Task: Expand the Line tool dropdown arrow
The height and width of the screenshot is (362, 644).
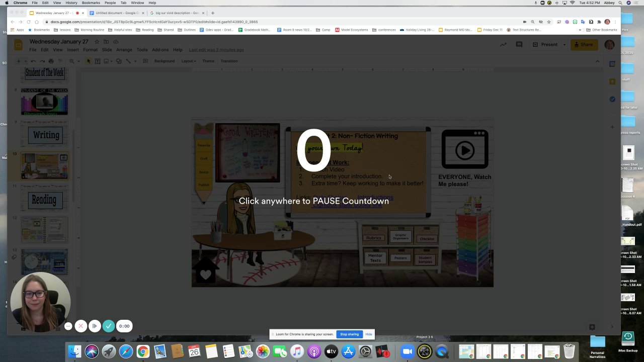Action: (x=134, y=61)
